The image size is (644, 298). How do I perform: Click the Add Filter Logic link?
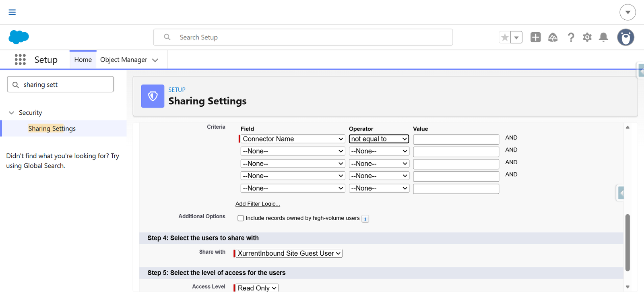point(258,204)
